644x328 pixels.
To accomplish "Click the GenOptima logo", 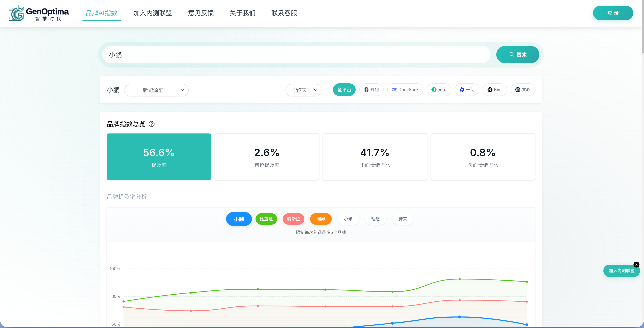I will tap(39, 13).
